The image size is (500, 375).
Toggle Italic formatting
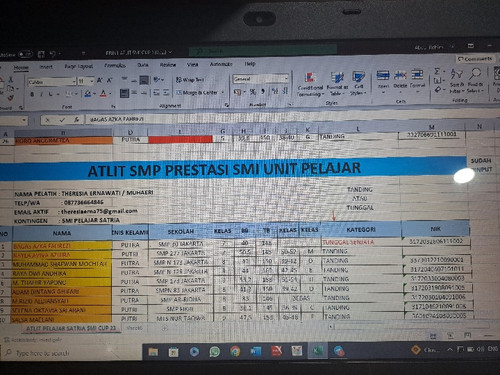click(41, 95)
